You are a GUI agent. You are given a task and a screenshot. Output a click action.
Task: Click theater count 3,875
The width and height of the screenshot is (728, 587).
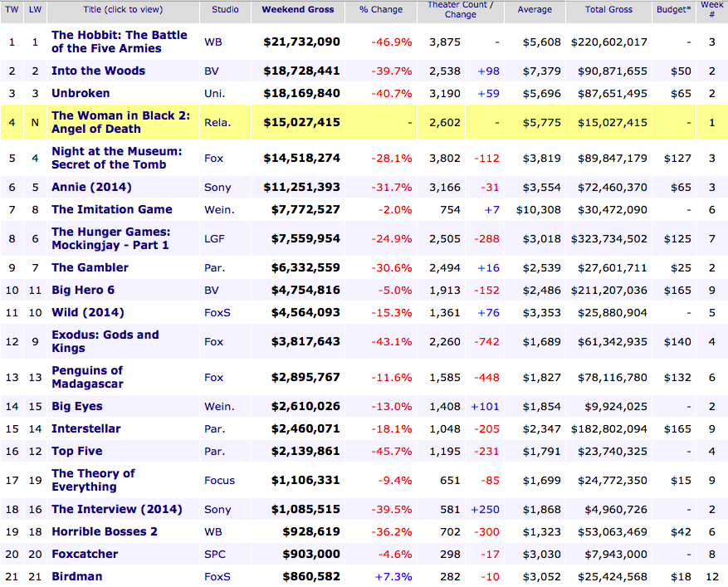445,42
